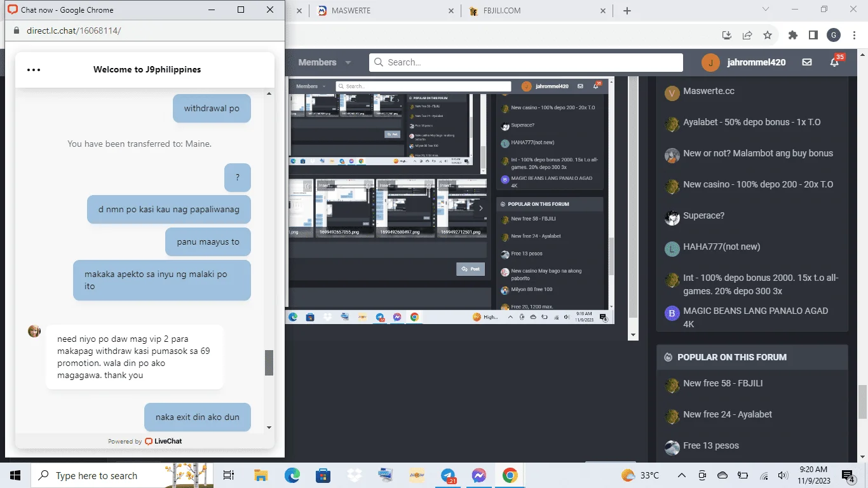Open New free 24 - Ayalabet thread
The width and height of the screenshot is (868, 488).
tap(728, 414)
